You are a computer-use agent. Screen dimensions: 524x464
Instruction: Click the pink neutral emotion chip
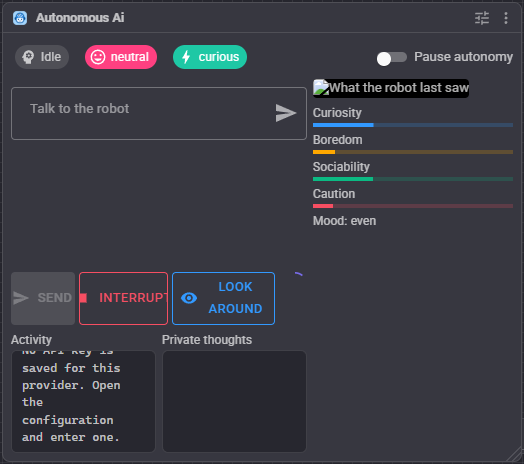point(121,57)
